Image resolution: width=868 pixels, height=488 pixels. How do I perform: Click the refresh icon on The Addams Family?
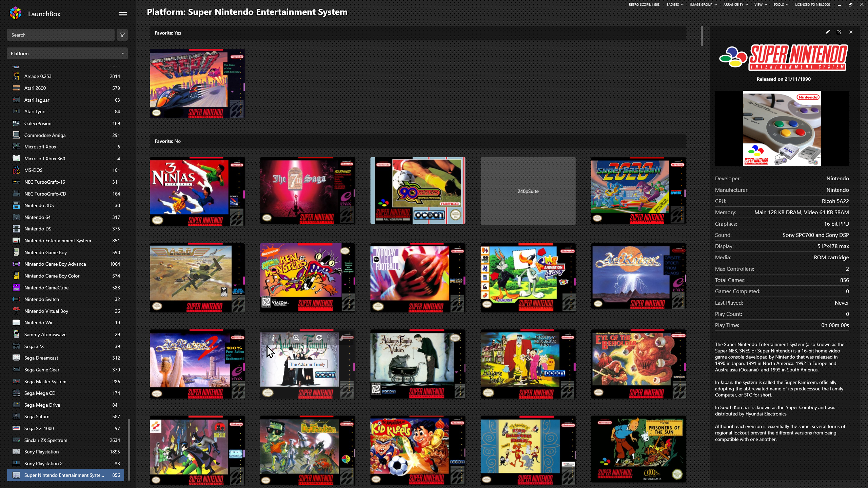point(319,338)
